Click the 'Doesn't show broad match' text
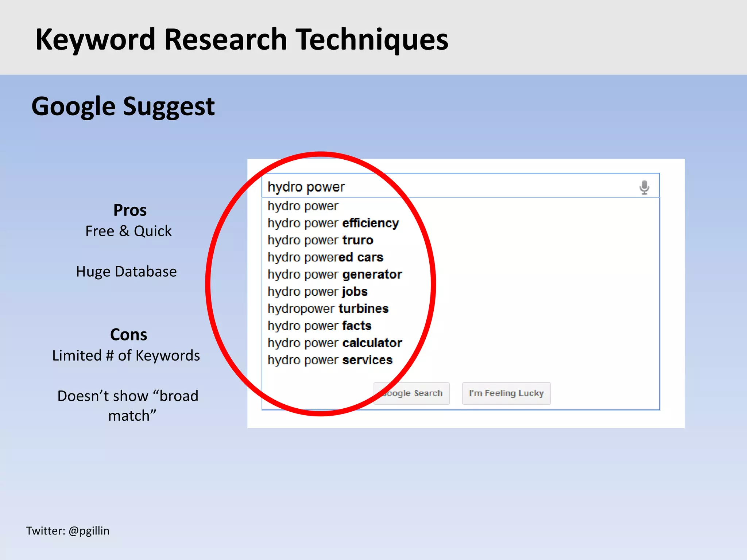The image size is (747, 560). tap(128, 406)
